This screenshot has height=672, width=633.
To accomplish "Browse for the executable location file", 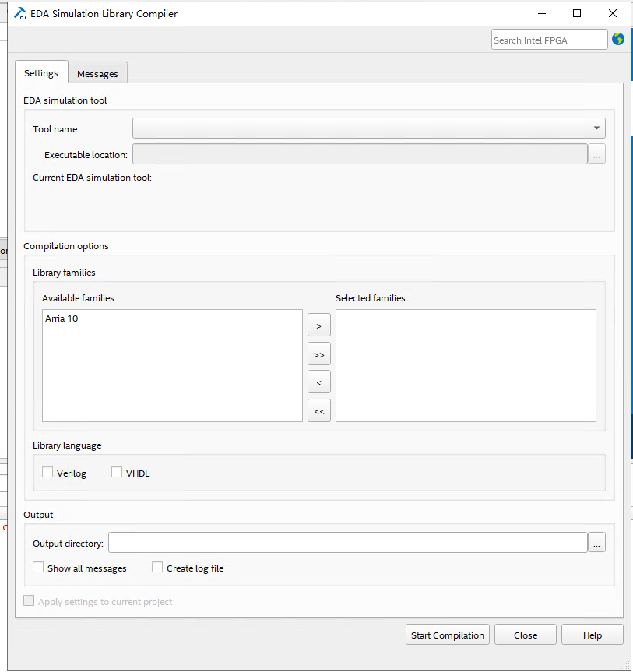I will [596, 153].
